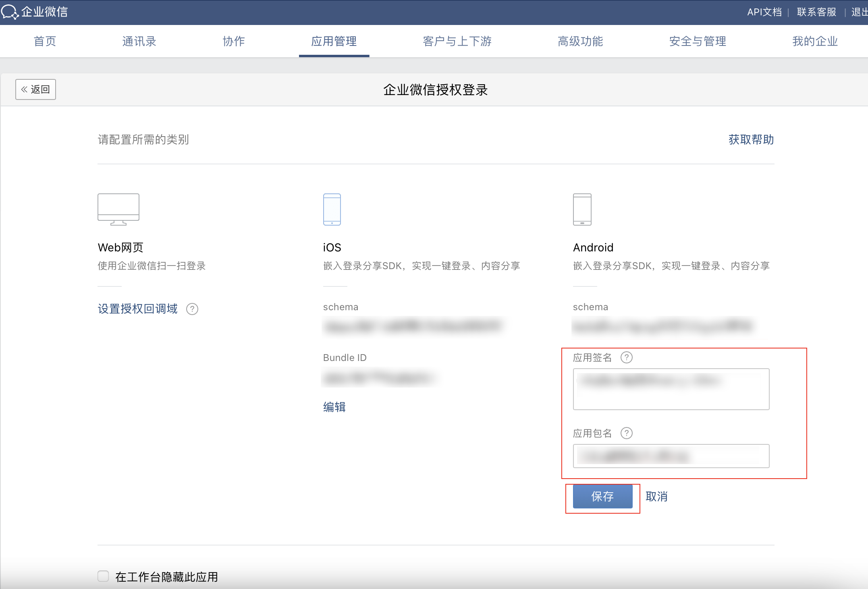Click the Android phone icon
The height and width of the screenshot is (589, 868).
pyautogui.click(x=582, y=209)
